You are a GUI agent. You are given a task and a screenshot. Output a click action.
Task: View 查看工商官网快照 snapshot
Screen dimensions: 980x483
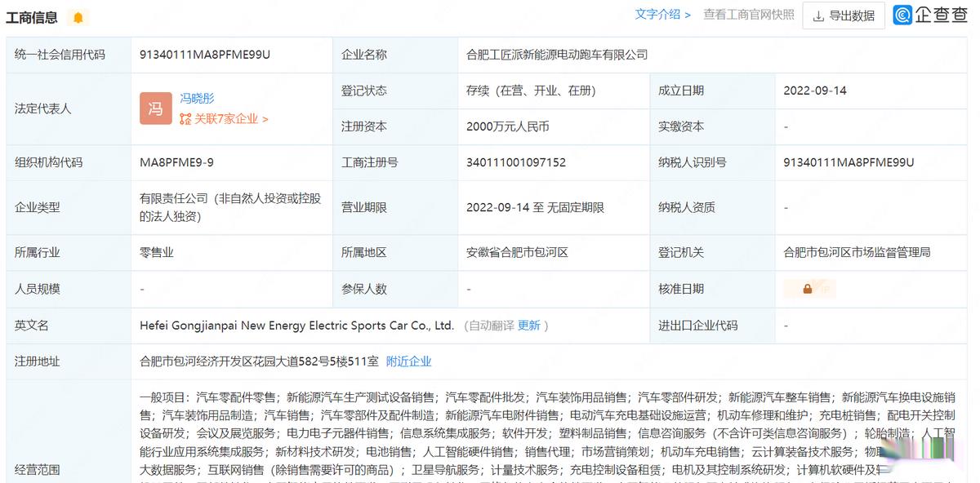click(749, 15)
